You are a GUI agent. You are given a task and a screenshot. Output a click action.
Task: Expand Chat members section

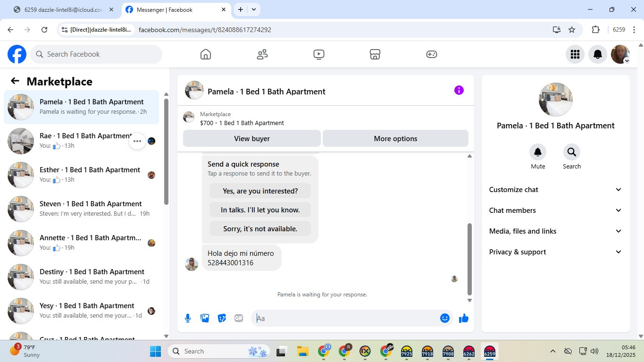coord(556,210)
